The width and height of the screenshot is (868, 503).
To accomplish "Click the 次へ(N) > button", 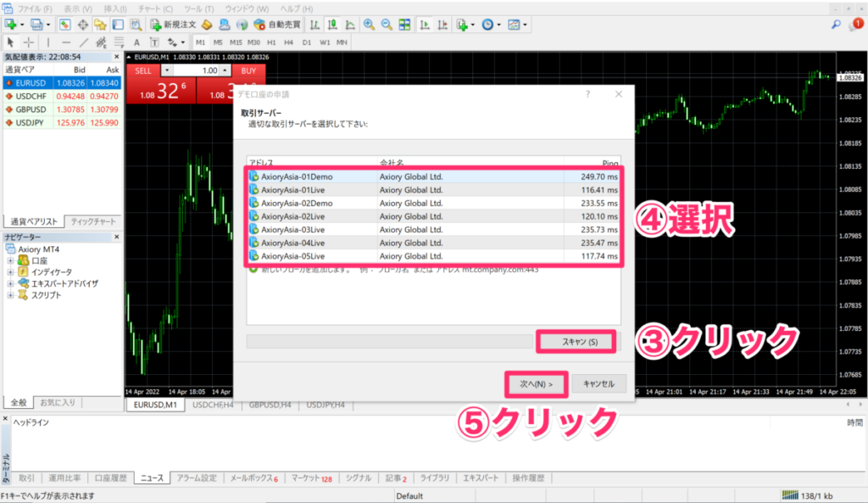I will [536, 384].
